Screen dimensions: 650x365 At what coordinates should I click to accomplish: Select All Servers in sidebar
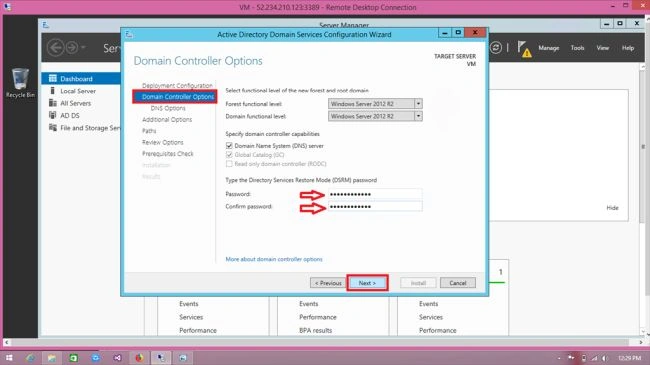[x=75, y=103]
